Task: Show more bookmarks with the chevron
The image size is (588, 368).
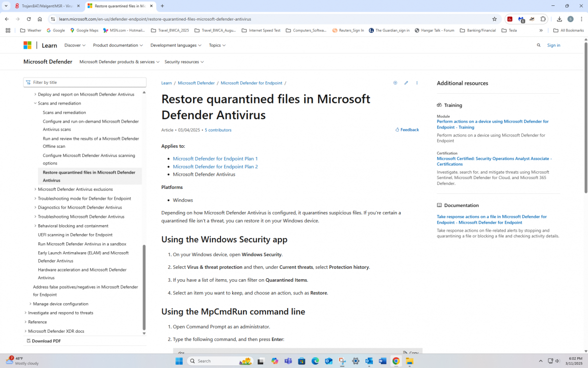Action: point(541,30)
